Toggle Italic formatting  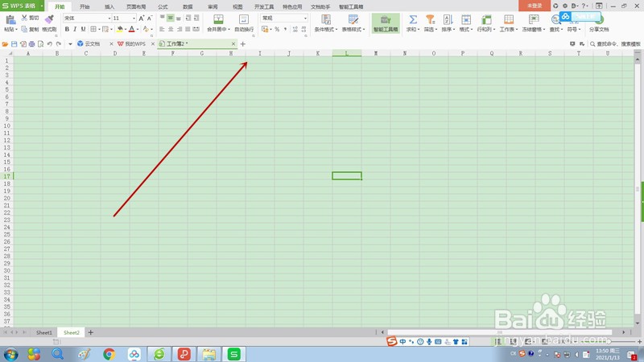click(75, 29)
